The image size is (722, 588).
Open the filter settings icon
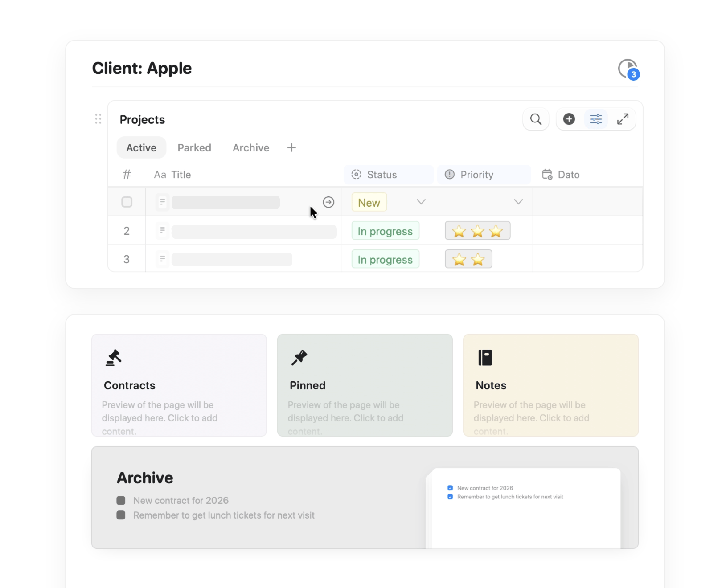click(x=596, y=119)
